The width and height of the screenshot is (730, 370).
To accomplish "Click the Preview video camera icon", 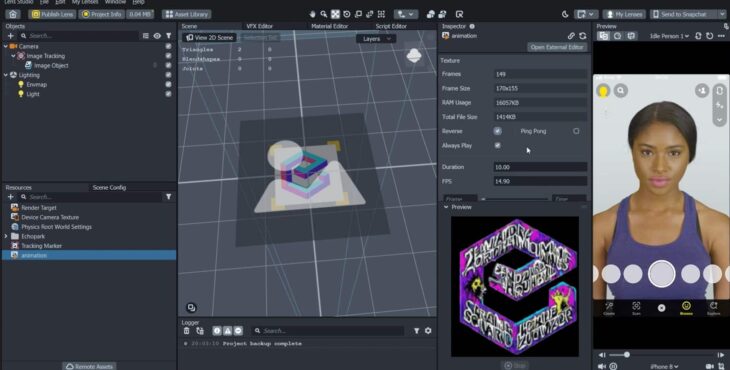I will click(710, 366).
